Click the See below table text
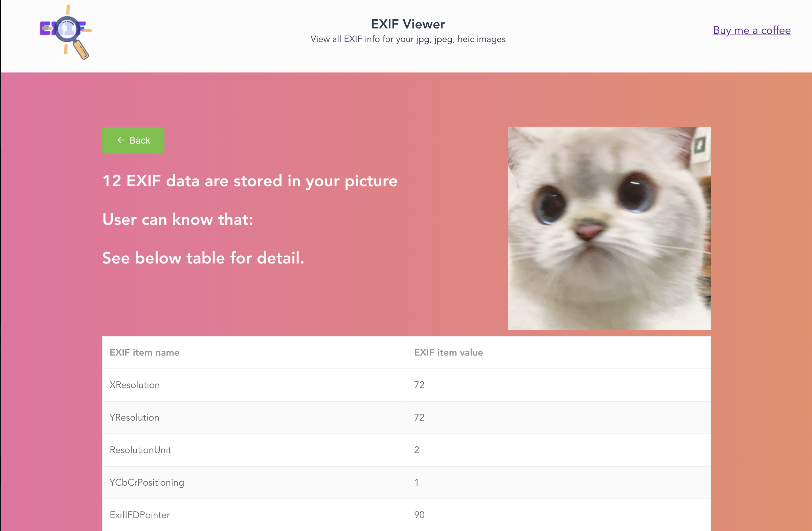Image resolution: width=812 pixels, height=531 pixels. pos(203,258)
